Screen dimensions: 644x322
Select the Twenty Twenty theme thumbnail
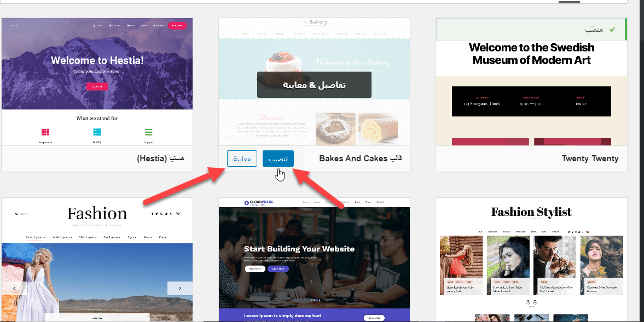coord(531,93)
